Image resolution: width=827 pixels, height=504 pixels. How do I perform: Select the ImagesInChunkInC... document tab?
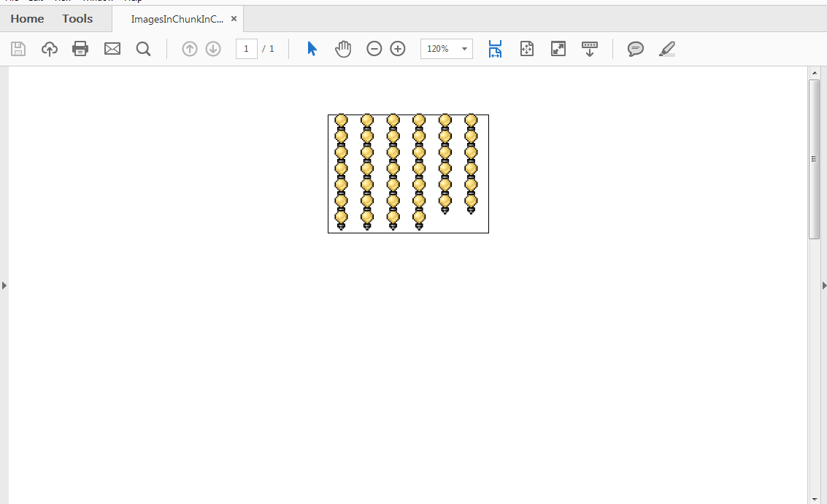177,19
